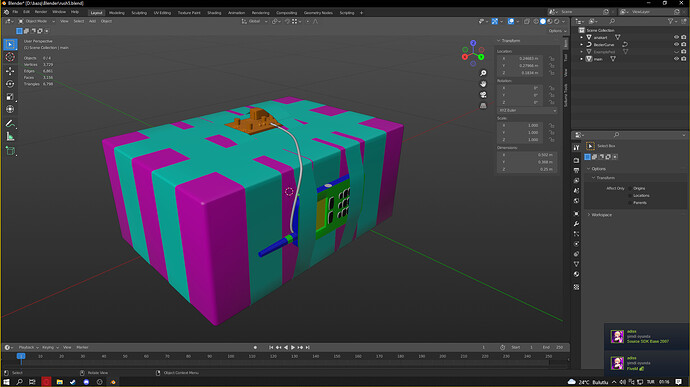Play the animation forward
Screen dimensions: 690x387
(293, 347)
